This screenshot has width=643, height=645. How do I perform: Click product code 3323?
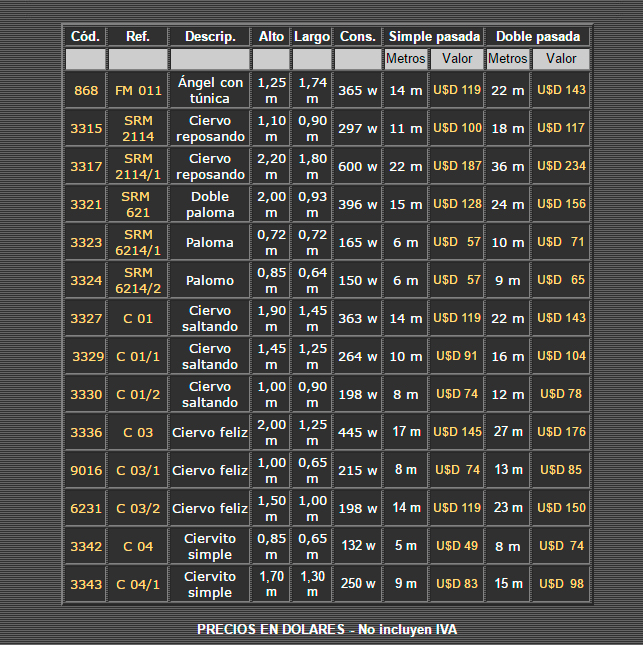coord(86,243)
